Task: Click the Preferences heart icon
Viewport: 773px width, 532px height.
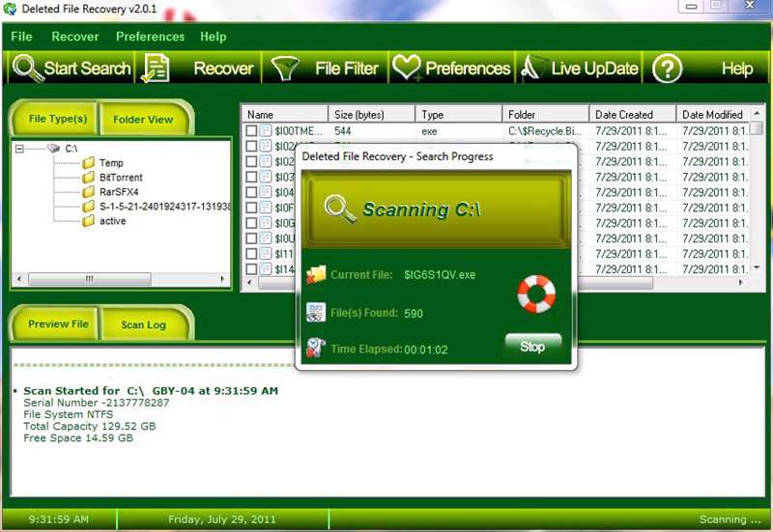Action: point(407,68)
